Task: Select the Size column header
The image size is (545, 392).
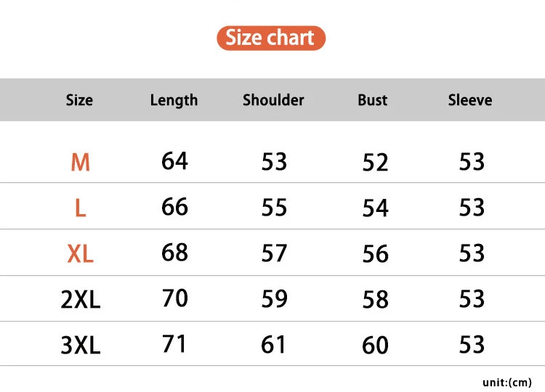Action: coord(79,100)
